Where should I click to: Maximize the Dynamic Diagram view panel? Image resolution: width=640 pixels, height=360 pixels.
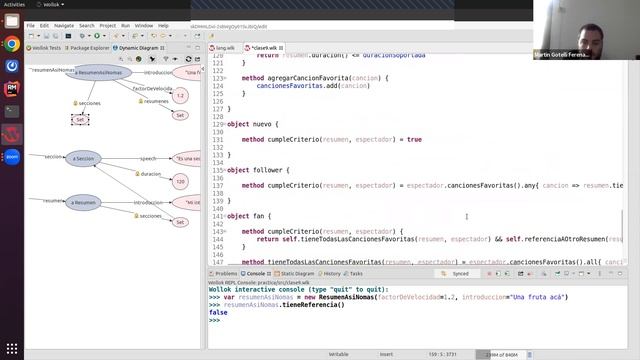tap(198, 48)
